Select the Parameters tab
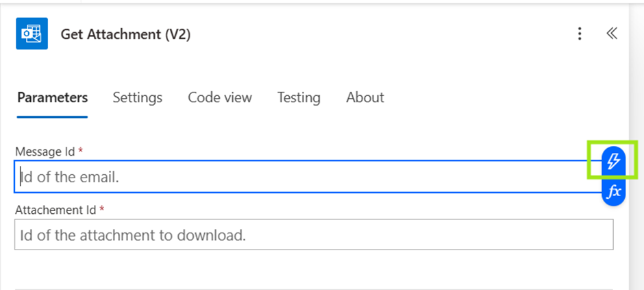The width and height of the screenshot is (644, 290). (52, 97)
